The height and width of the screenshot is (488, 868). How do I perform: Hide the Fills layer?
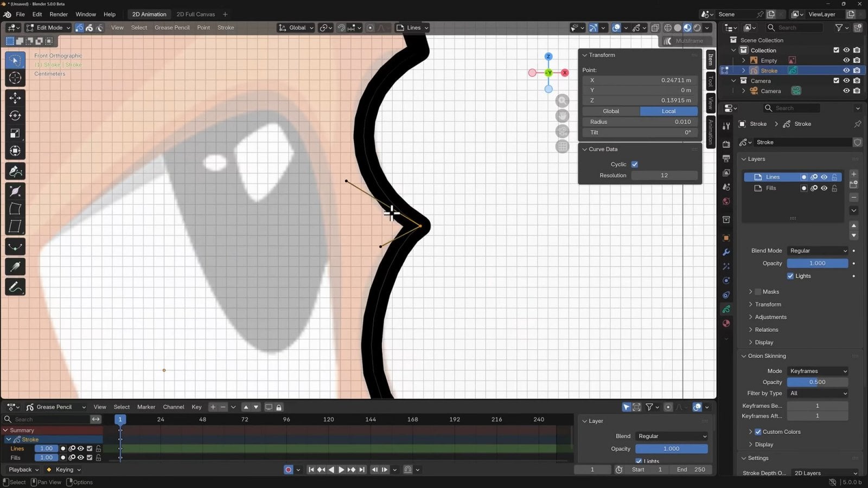[824, 188]
